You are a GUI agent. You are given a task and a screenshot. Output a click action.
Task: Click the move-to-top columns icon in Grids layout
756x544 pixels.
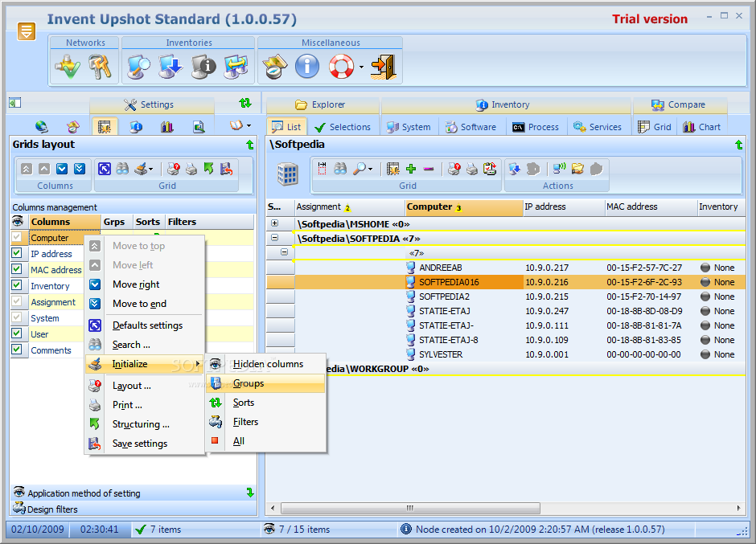tap(27, 169)
